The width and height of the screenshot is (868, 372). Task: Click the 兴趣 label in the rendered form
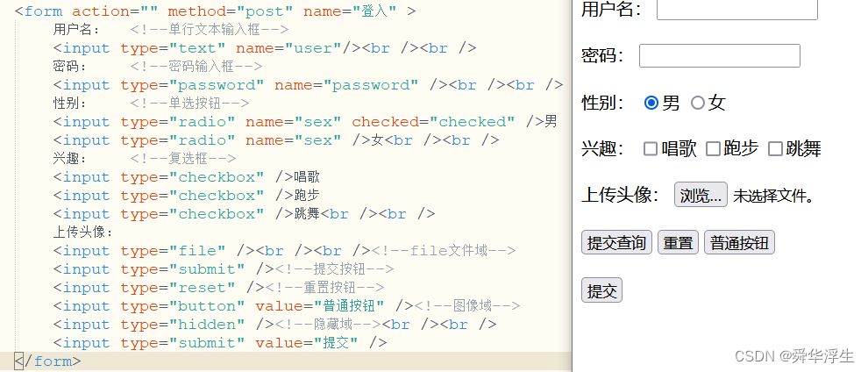tap(602, 148)
